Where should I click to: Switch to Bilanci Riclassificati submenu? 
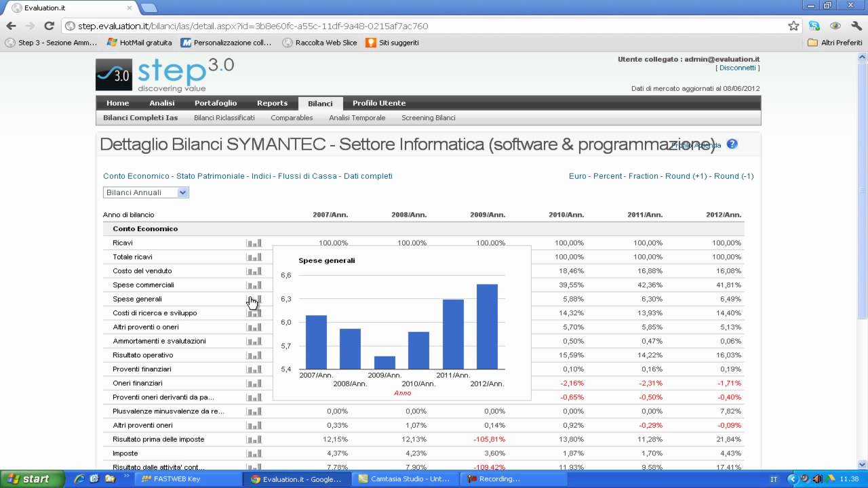[x=224, y=118]
